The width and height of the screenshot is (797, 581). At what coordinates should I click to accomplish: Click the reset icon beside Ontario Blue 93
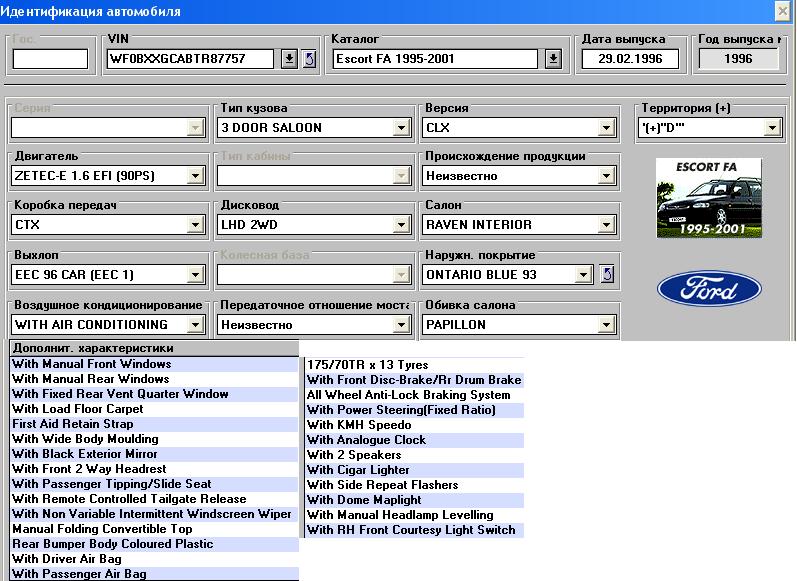click(606, 274)
